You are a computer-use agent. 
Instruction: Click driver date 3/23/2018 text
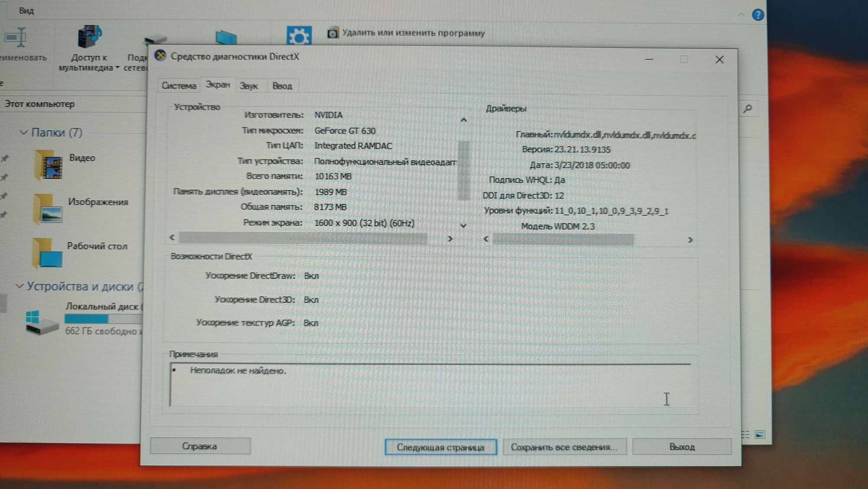[592, 165]
